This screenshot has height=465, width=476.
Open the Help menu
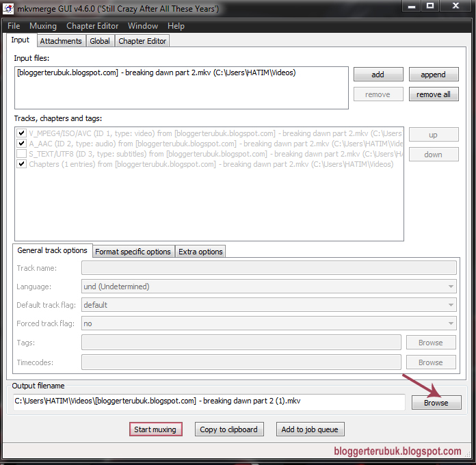(x=176, y=26)
